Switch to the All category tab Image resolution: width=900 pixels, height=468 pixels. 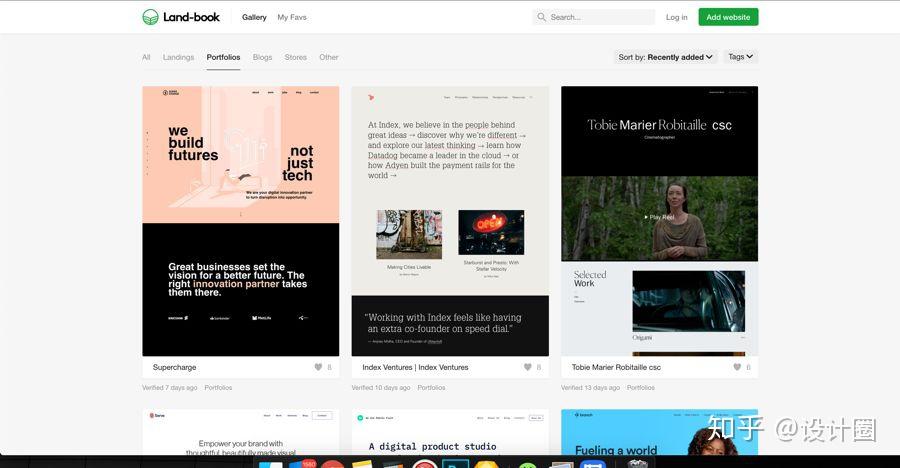click(146, 57)
